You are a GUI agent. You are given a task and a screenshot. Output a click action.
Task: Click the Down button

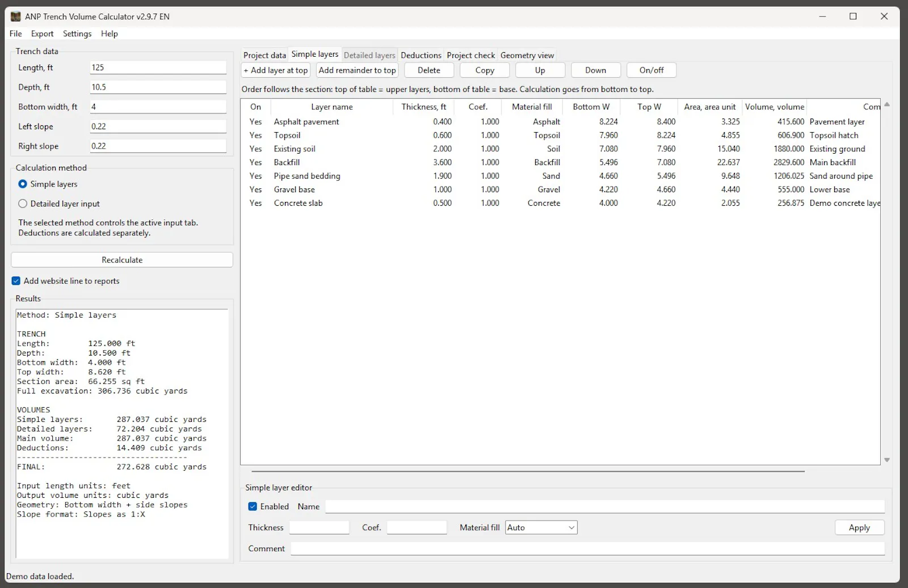[596, 70]
